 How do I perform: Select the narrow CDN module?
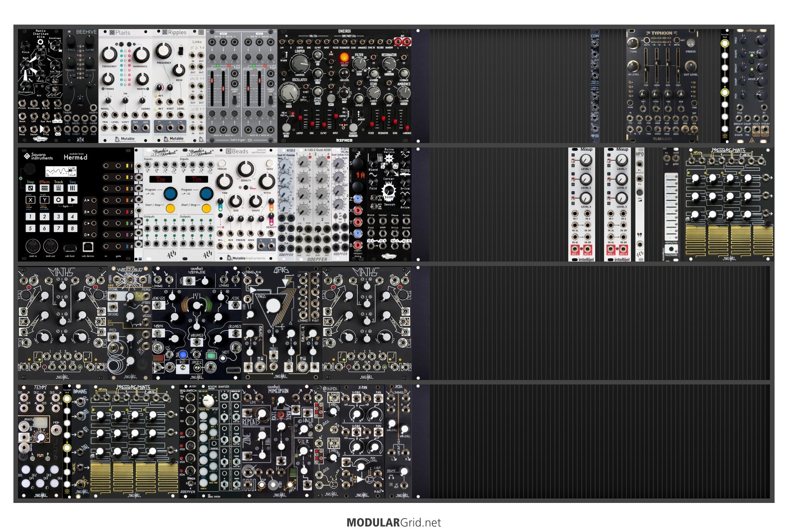595,86
